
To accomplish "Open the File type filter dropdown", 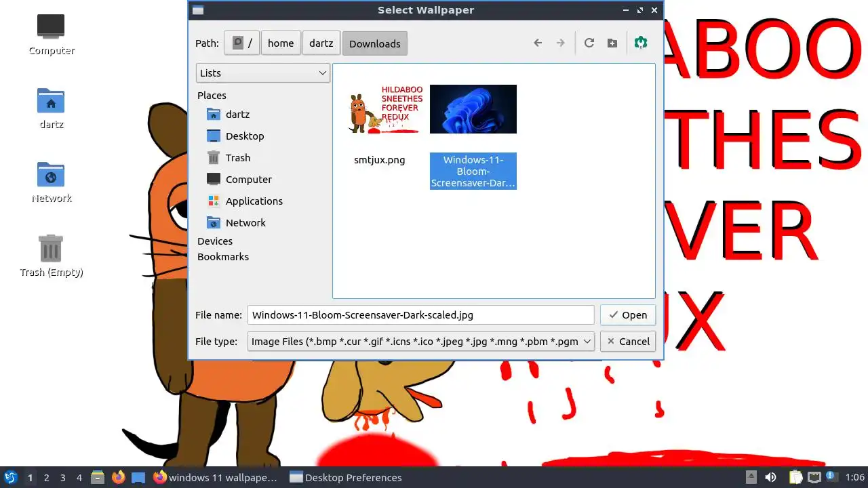I will coord(421,342).
